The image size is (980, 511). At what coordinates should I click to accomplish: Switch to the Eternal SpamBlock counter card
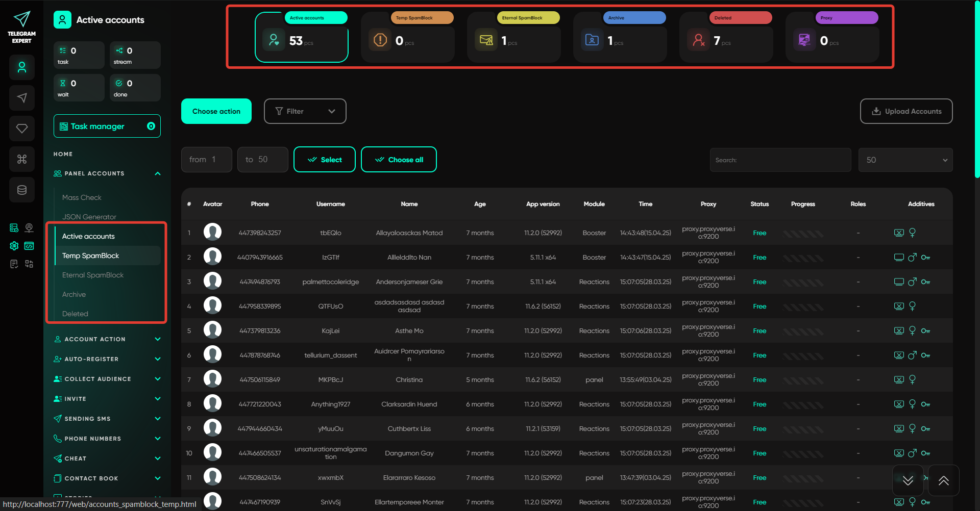[x=513, y=38]
